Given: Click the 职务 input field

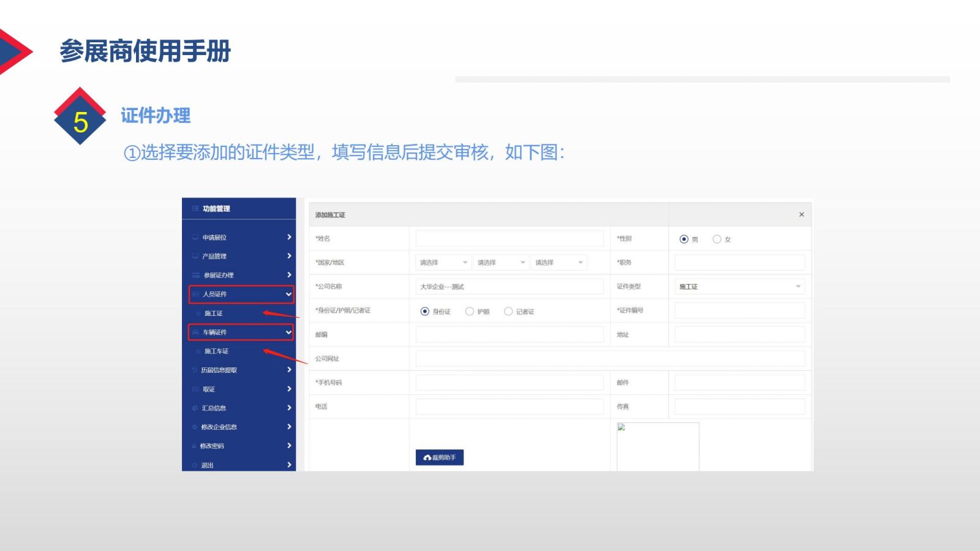Looking at the screenshot, I should pyautogui.click(x=740, y=263).
